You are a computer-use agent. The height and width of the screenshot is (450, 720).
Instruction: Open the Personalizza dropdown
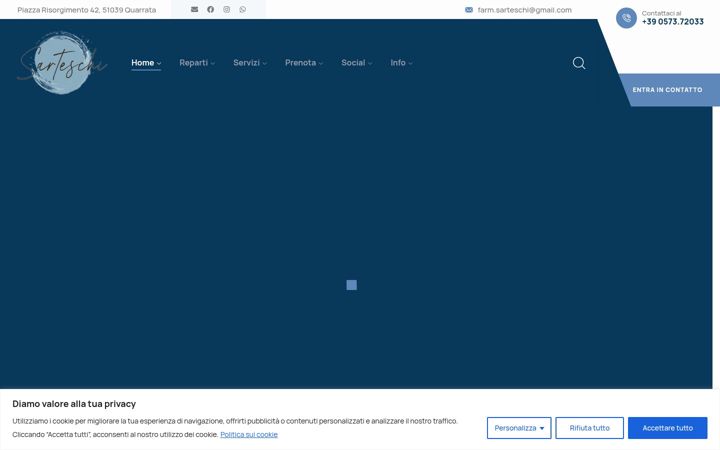pyautogui.click(x=519, y=428)
